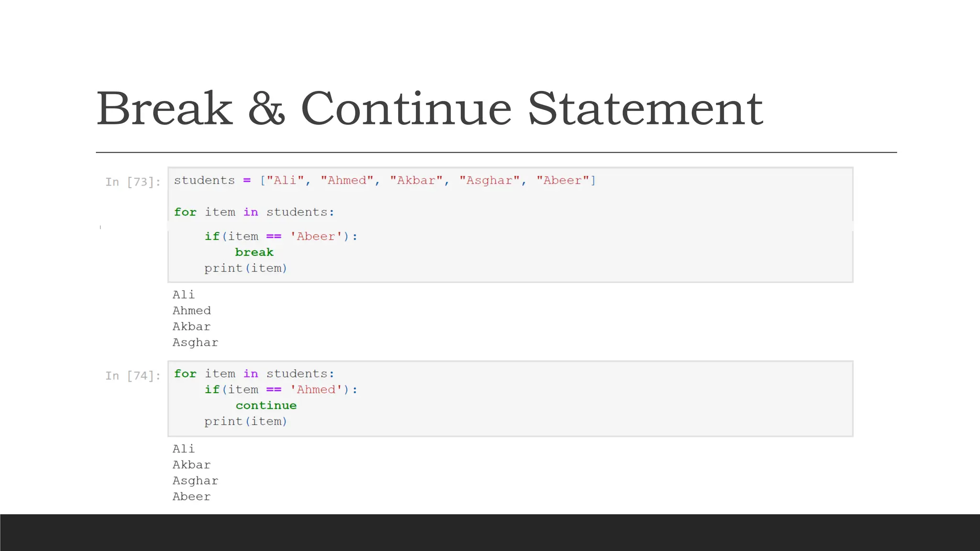Click the "Asghar" string in the list
Image resolution: width=980 pixels, height=551 pixels.
pyautogui.click(x=490, y=180)
